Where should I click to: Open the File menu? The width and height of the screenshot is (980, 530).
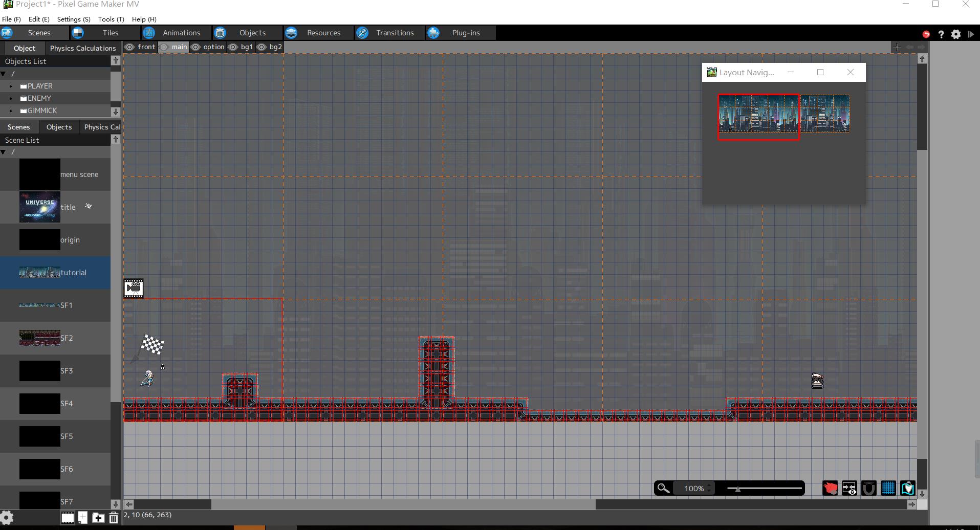coord(11,19)
